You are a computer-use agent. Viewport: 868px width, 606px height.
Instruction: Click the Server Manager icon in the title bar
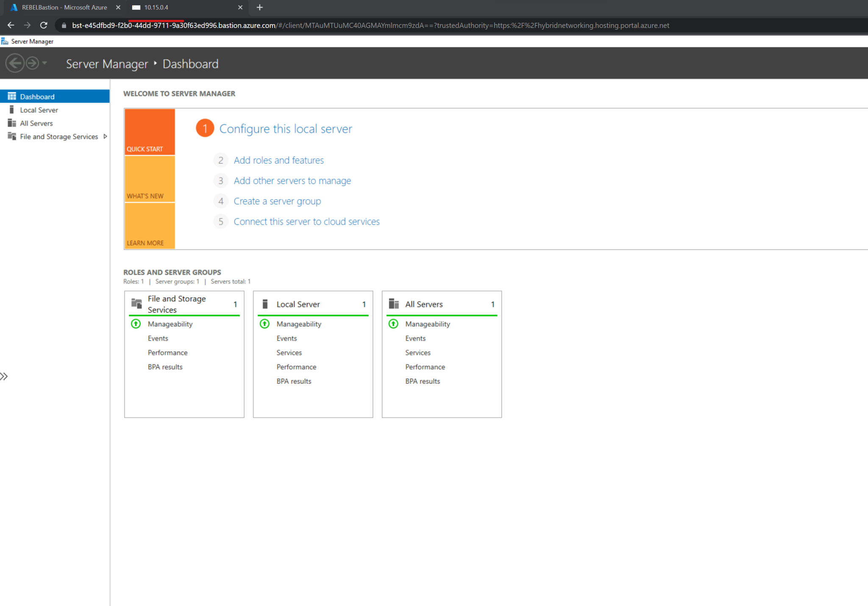[5, 41]
